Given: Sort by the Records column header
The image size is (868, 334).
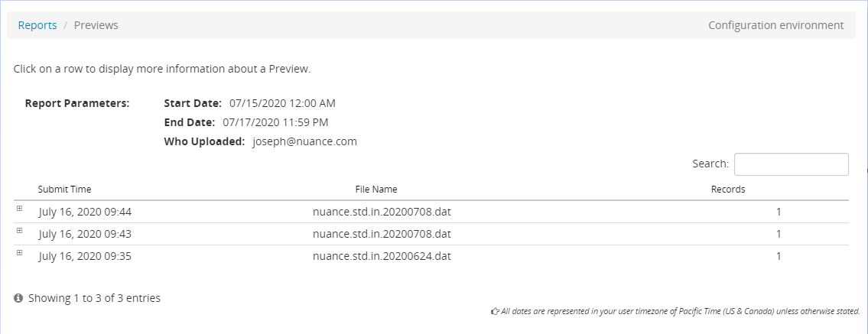Looking at the screenshot, I should point(727,190).
